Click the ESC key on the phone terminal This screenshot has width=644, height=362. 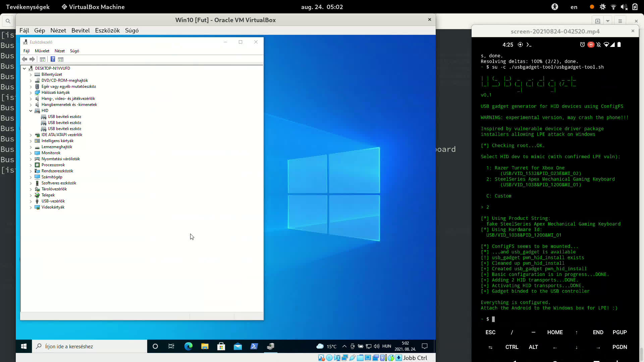tap(490, 332)
